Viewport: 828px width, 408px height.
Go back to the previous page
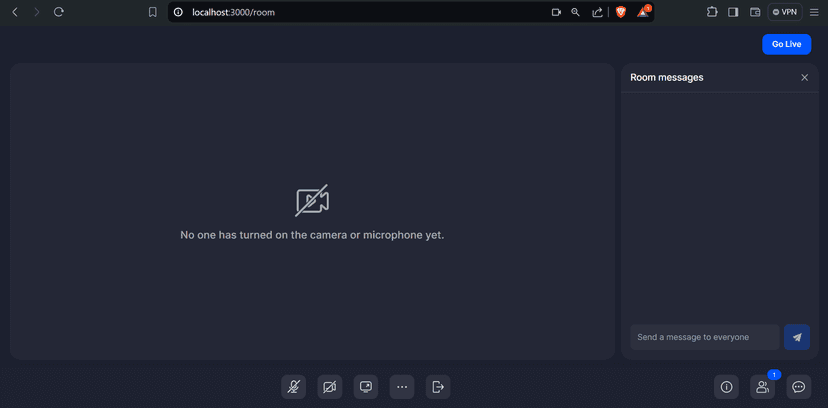coord(15,12)
